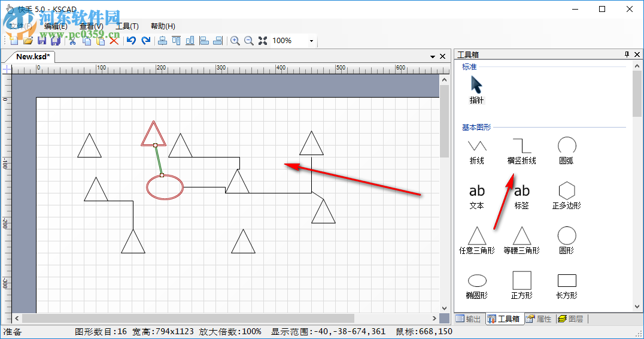Screen dimensions: 644x339
Task: Copy selection using toolbar copy icon
Action: (x=87, y=41)
